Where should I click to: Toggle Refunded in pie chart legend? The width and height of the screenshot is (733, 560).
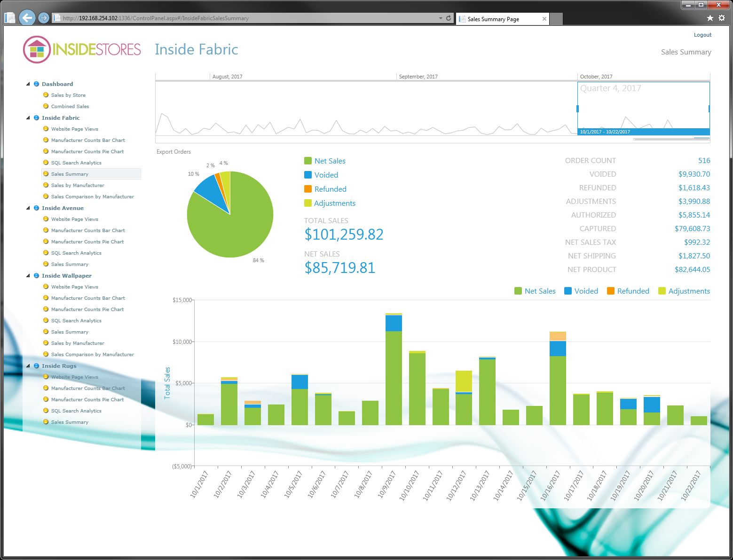[325, 189]
